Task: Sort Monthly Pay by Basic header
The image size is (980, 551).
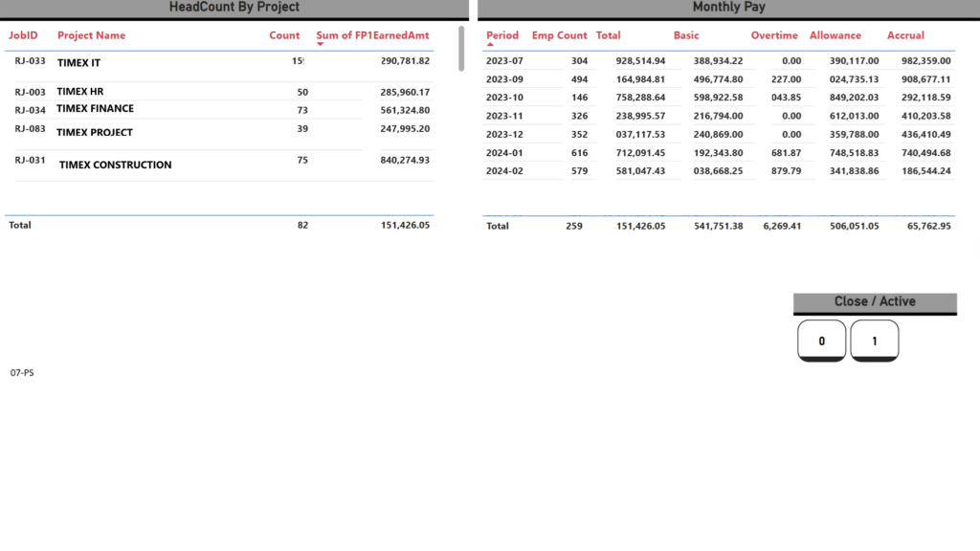Action: 686,35
